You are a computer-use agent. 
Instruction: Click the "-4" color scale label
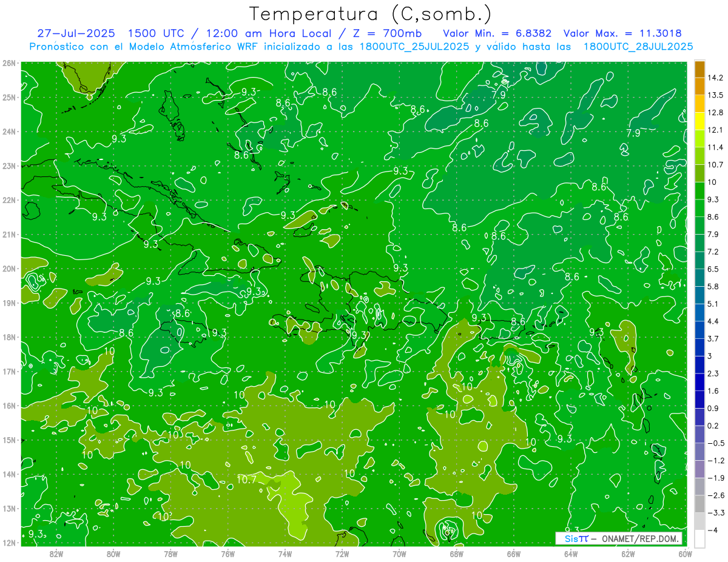point(712,530)
